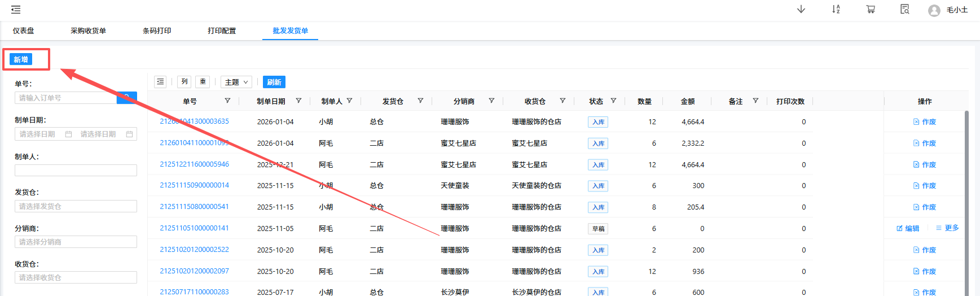Expand 更多 actions for the draft order
This screenshot has width=980, height=296.
tap(947, 228)
